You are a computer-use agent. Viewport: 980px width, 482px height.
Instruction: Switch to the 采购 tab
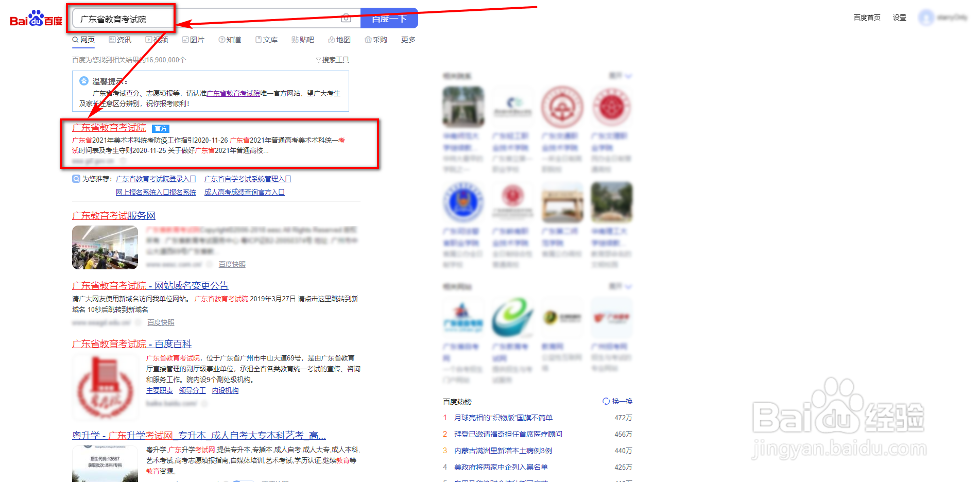point(376,40)
